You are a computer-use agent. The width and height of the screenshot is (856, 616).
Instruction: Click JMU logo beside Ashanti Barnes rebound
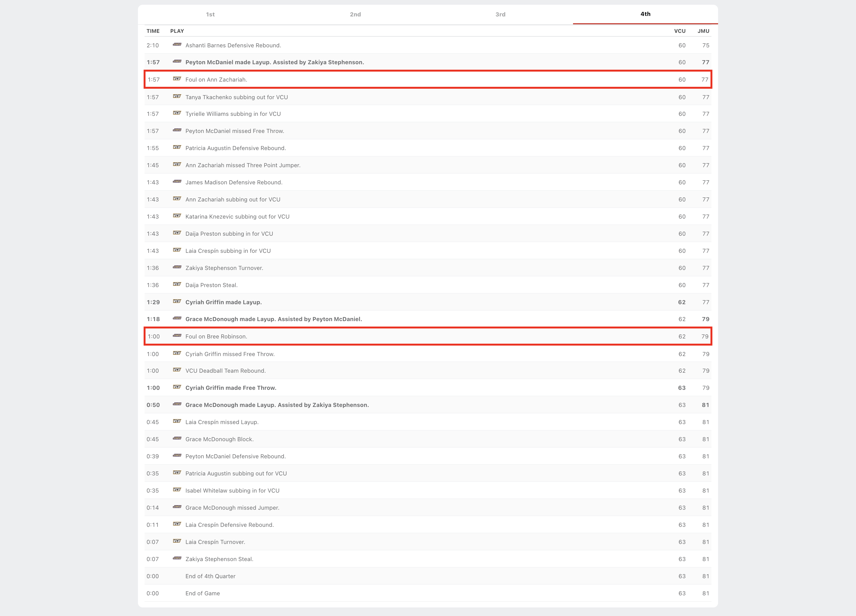pos(177,44)
